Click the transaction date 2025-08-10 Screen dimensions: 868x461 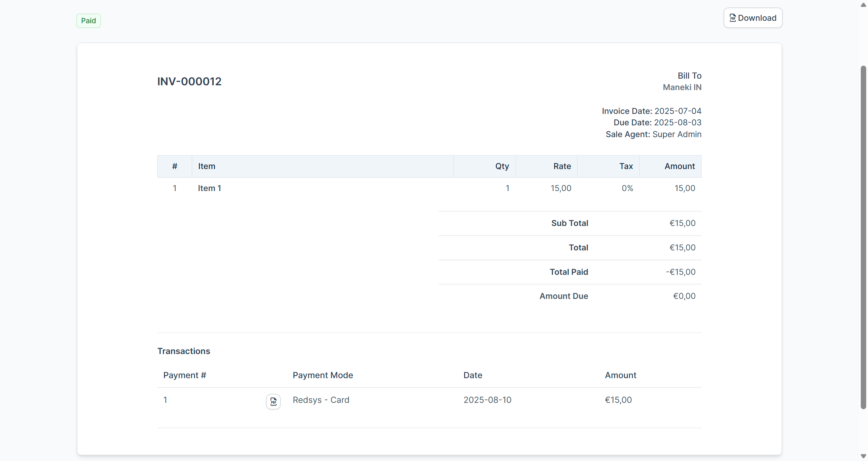pos(487,400)
